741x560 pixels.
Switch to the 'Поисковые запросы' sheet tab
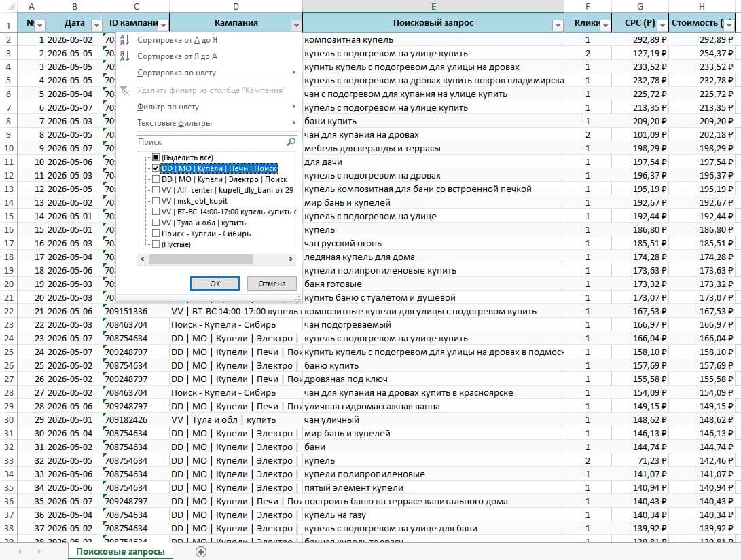tap(120, 551)
